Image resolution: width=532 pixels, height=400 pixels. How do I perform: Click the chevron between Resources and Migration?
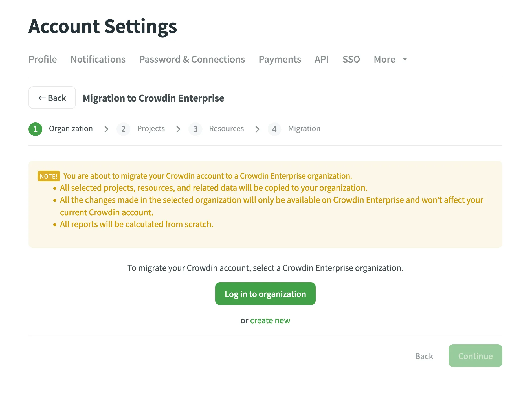click(258, 129)
